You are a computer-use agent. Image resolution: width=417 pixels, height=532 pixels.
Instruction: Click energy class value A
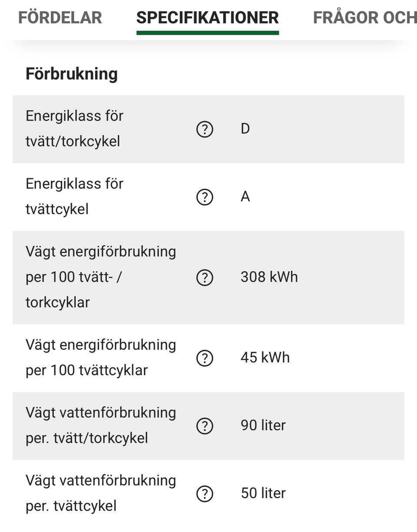pyautogui.click(x=245, y=197)
